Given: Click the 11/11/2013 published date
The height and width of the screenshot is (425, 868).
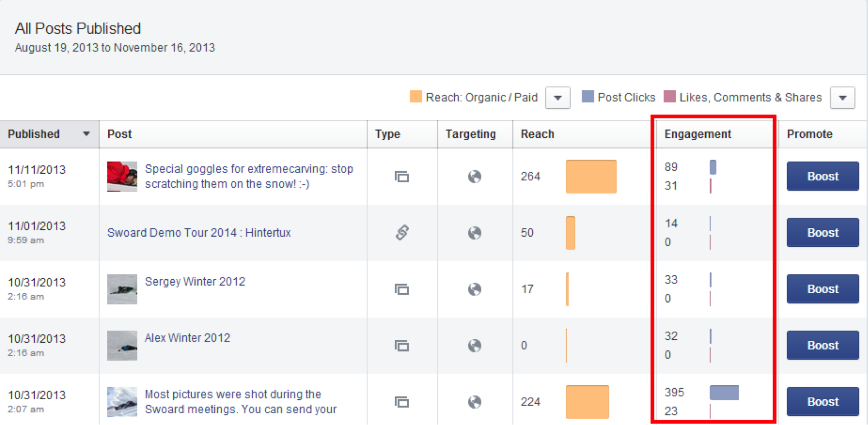Looking at the screenshot, I should pyautogui.click(x=37, y=170).
